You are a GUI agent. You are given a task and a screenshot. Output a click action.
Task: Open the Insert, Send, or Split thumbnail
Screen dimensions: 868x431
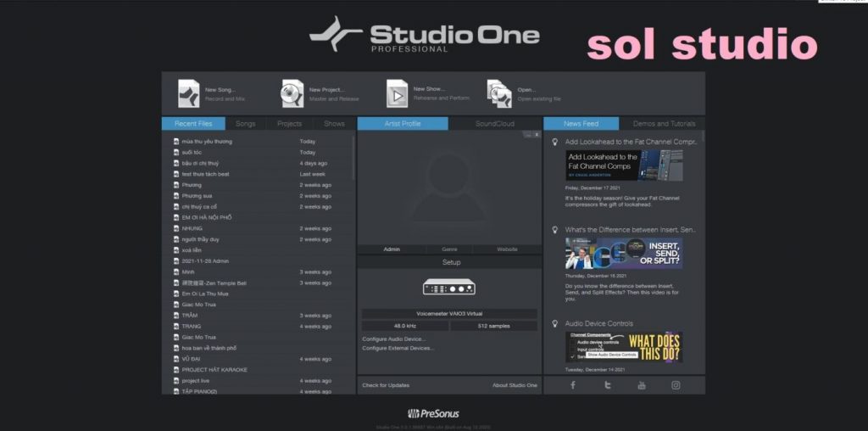pyautogui.click(x=624, y=253)
